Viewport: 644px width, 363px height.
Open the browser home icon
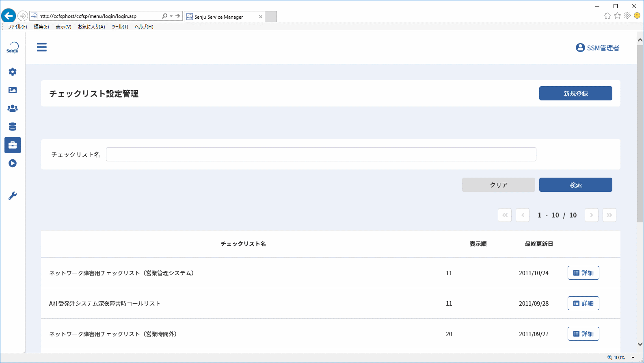pos(607,16)
